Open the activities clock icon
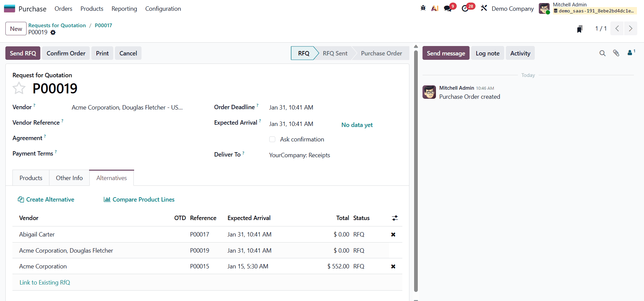This screenshot has width=644, height=301. [465, 8]
